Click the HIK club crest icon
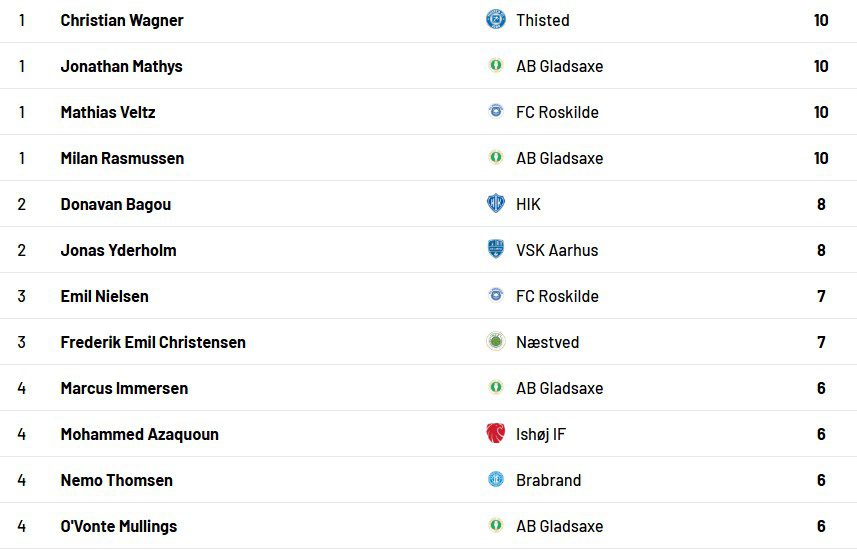857x550 pixels. click(496, 204)
